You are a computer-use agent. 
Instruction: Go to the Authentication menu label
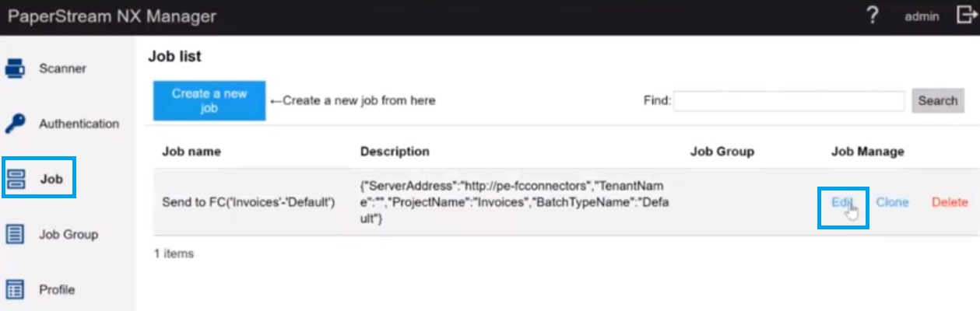tap(79, 124)
